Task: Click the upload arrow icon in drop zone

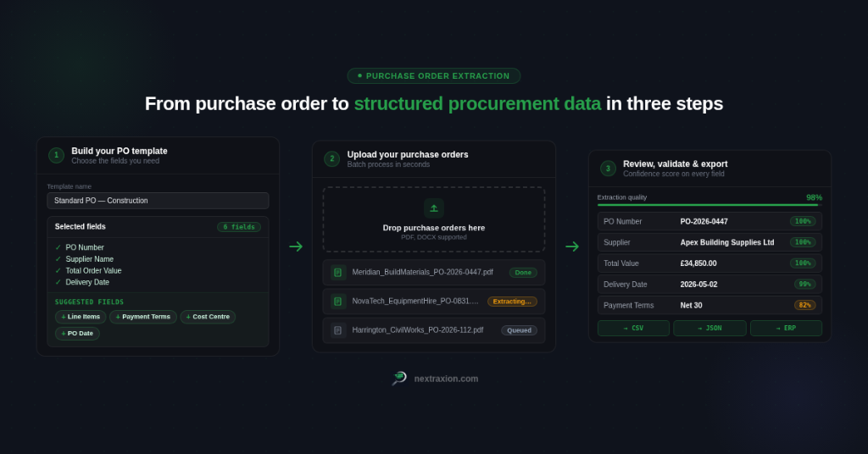Action: coord(434,208)
